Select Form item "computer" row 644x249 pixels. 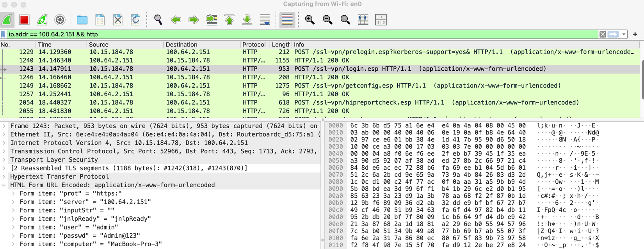click(x=160, y=244)
